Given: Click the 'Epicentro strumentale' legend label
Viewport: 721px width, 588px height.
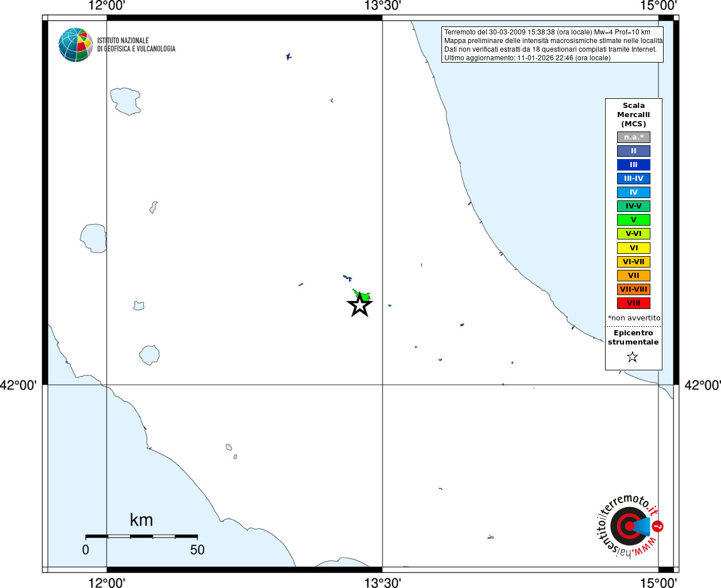Looking at the screenshot, I should [x=633, y=337].
